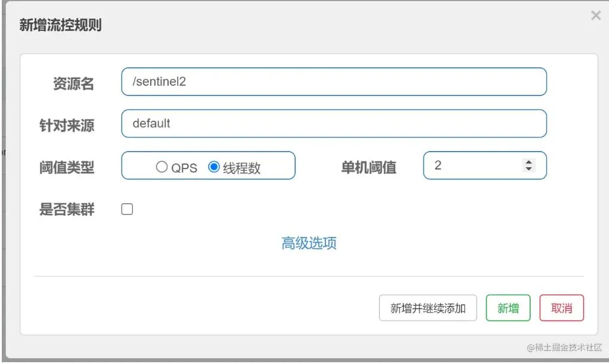
Task: Decrease 单机阈值 with down arrow
Action: (x=529, y=169)
